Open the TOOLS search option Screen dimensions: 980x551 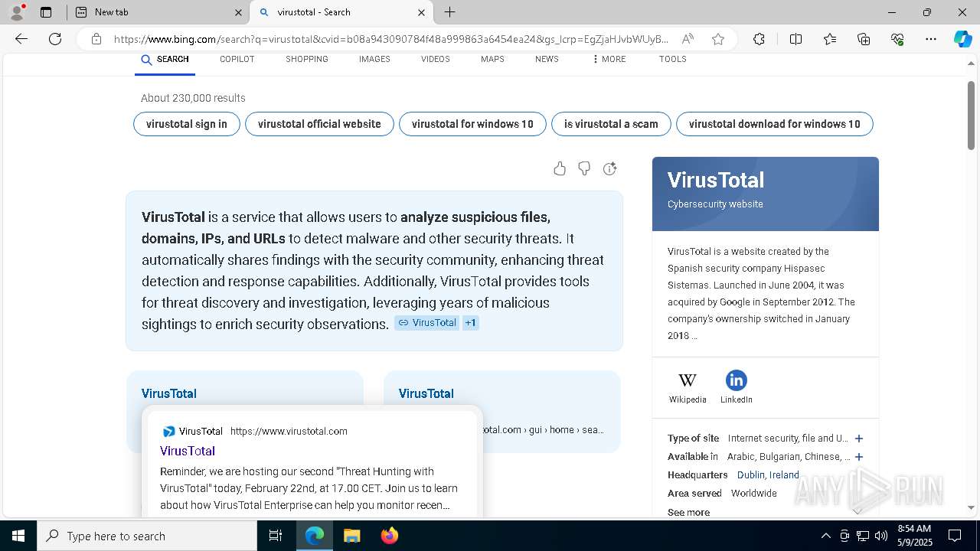[672, 59]
